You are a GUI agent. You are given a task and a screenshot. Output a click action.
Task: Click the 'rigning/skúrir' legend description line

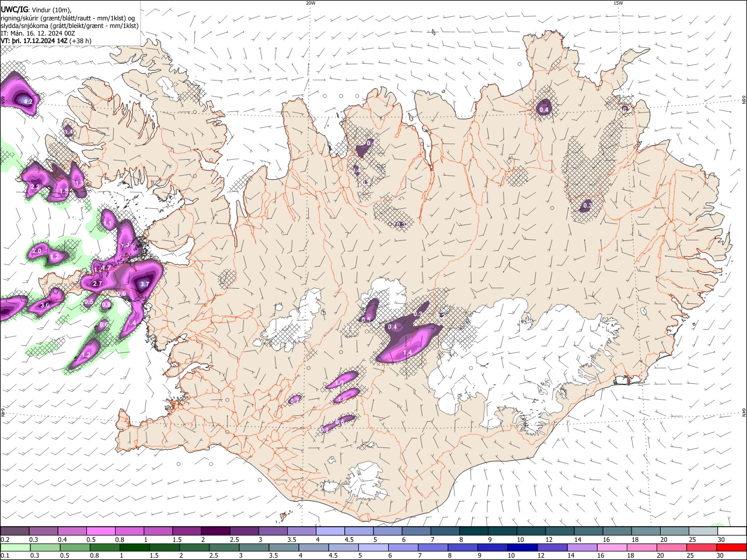click(68, 17)
